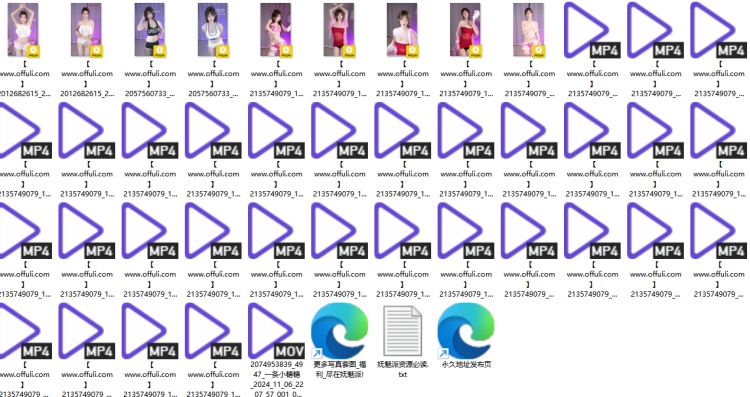Click the shortcut arrow overlay on the 永久地址发布页 icon

click(443, 353)
